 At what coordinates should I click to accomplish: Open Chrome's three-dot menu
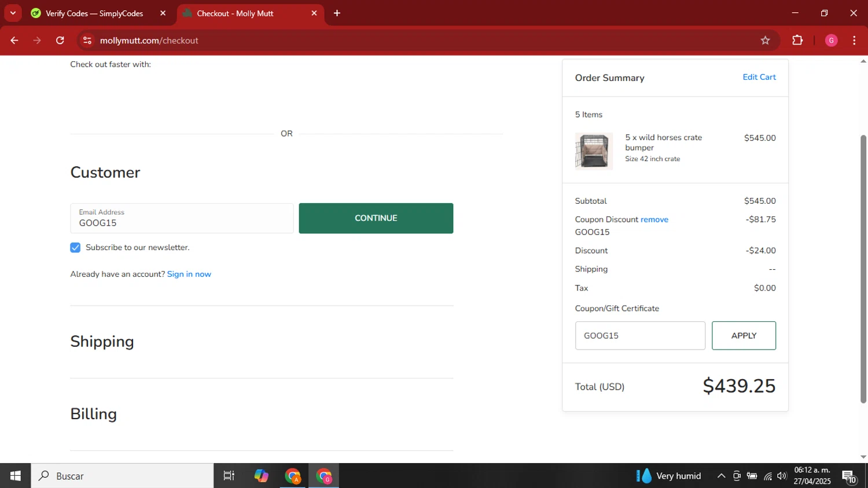854,41
